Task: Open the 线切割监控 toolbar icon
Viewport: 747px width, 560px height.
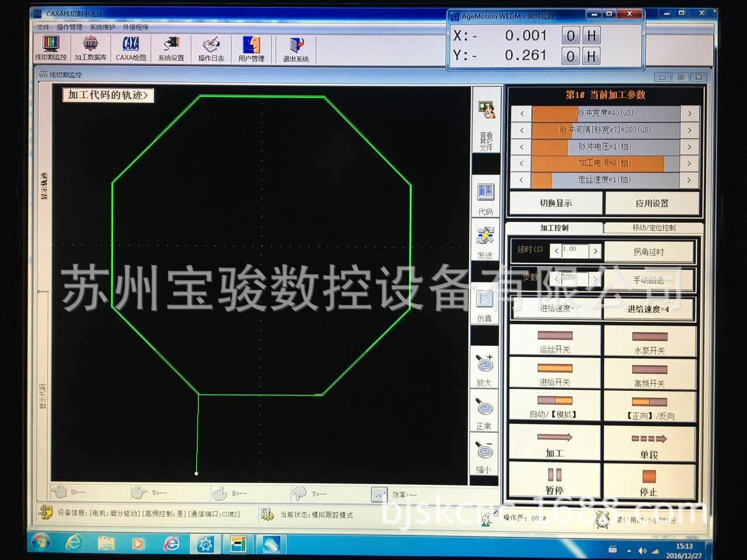Action: [x=51, y=48]
